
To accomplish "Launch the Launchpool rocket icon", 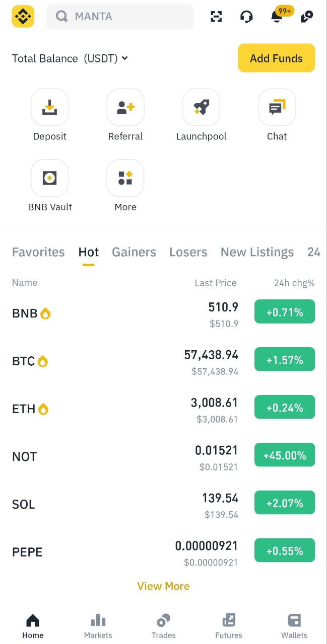I will [201, 107].
